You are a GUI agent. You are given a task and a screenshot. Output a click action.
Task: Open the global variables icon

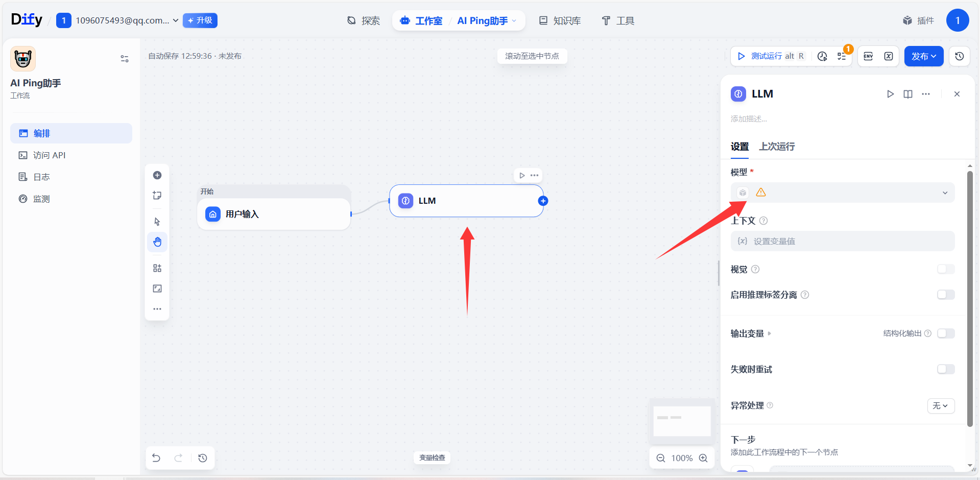[x=889, y=56]
